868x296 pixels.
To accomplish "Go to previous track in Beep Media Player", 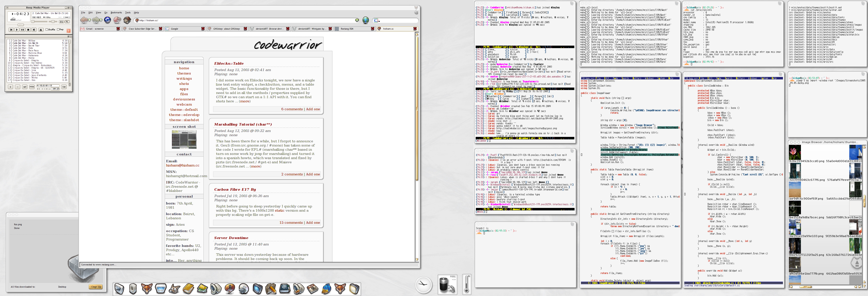I will 11,30.
